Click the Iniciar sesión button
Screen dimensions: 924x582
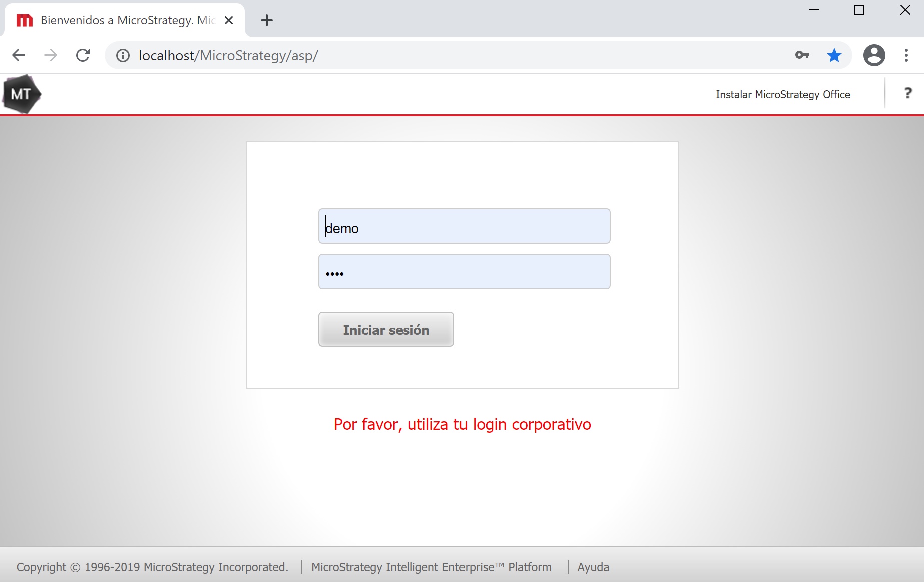coord(386,329)
